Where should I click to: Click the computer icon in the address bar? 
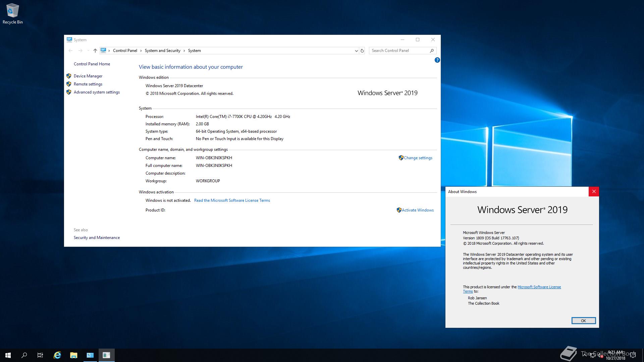coord(103,50)
